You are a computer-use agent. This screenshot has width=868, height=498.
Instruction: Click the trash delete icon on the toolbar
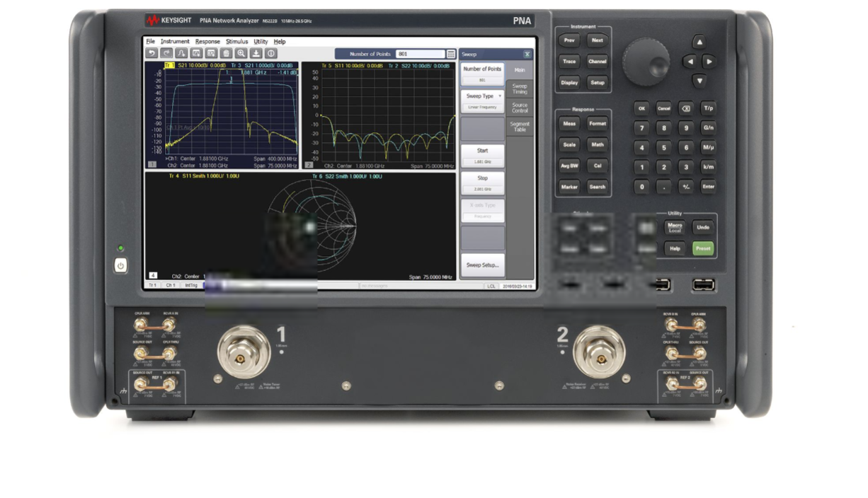[227, 53]
